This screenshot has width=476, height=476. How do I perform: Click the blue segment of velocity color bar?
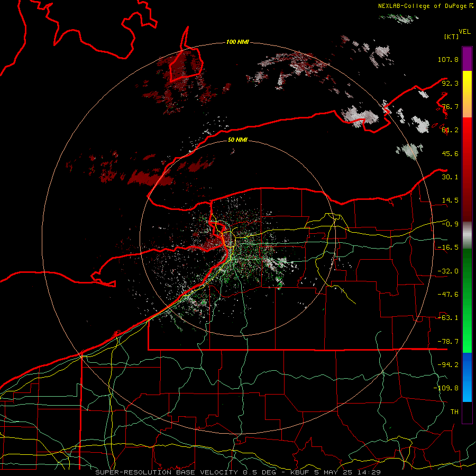pyautogui.click(x=467, y=377)
